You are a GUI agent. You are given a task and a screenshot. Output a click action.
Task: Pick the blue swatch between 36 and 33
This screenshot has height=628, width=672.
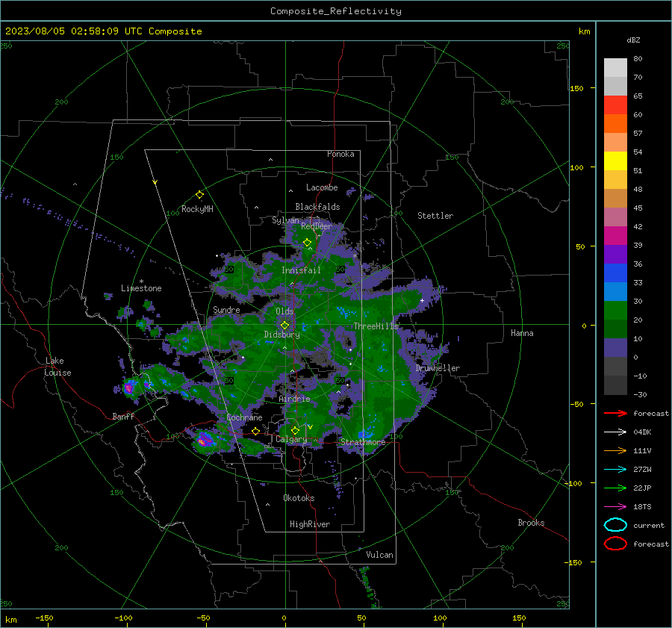pyautogui.click(x=615, y=273)
